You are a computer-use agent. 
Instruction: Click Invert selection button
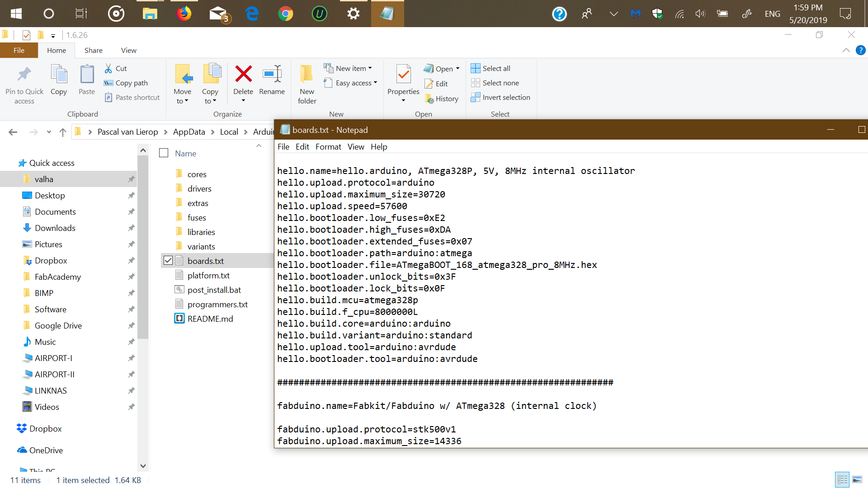[x=500, y=98]
